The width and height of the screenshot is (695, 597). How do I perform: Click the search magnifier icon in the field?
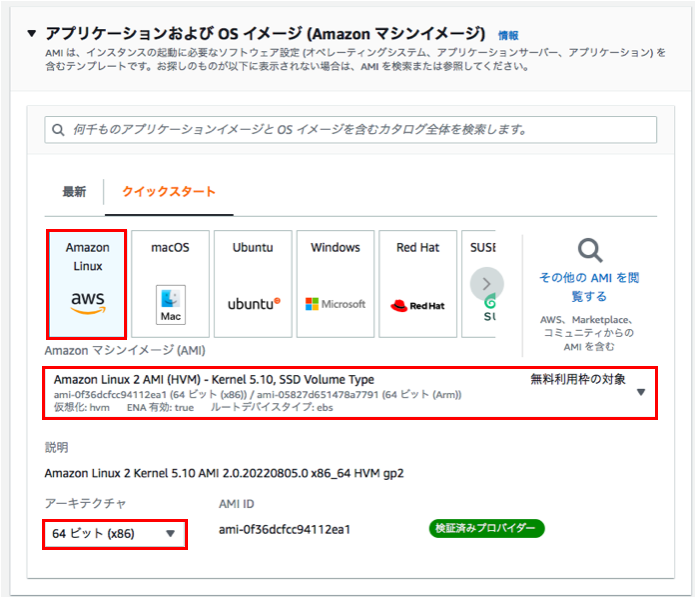pos(58,130)
